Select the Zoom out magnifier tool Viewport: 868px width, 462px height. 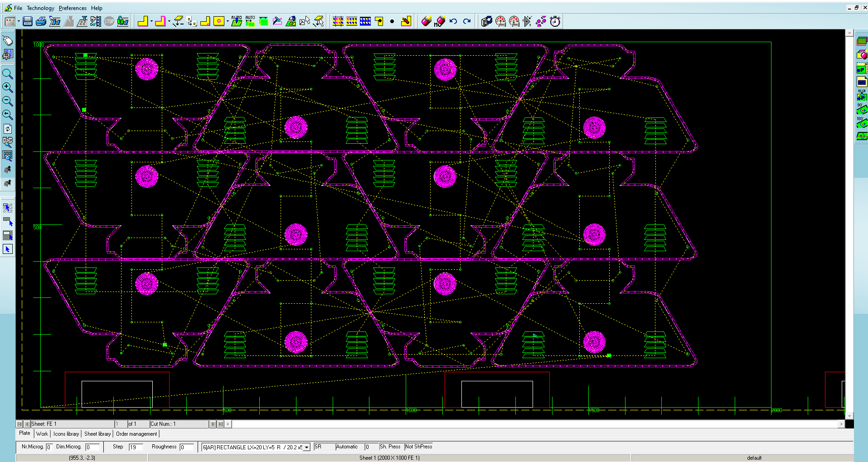point(8,101)
